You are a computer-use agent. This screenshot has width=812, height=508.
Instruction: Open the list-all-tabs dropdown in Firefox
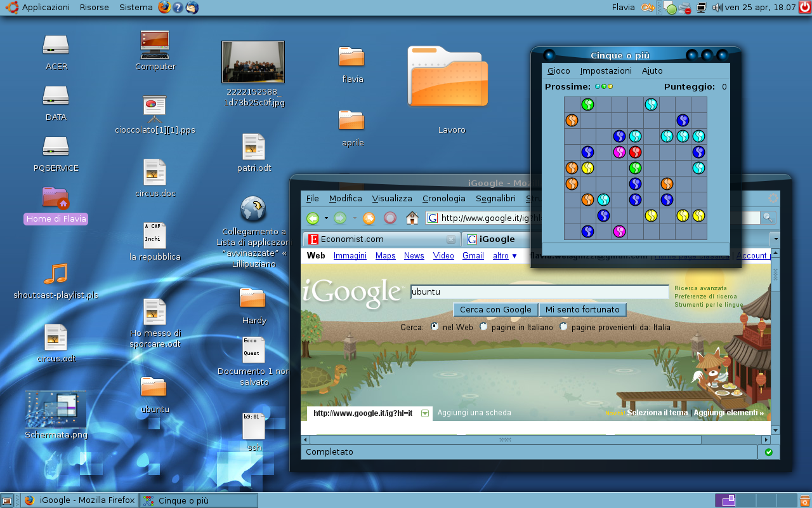[775, 239]
